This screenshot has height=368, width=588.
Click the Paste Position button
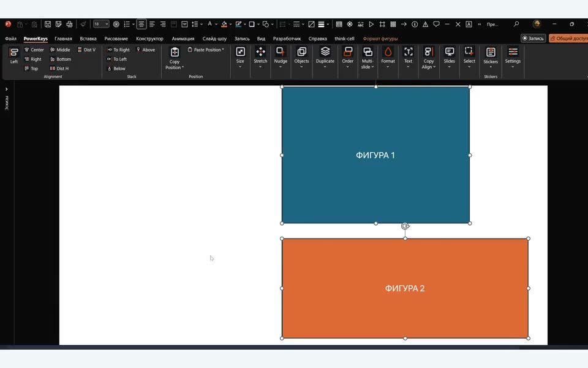(206, 50)
